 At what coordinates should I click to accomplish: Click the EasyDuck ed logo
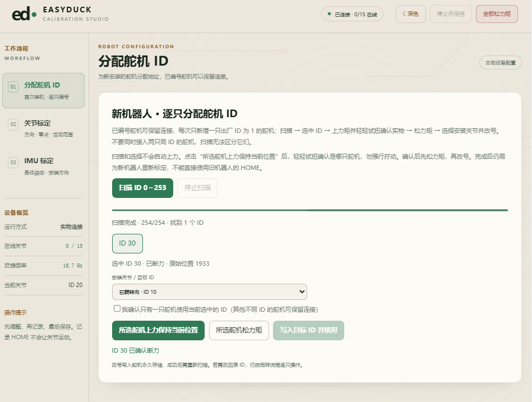pyautogui.click(x=24, y=14)
